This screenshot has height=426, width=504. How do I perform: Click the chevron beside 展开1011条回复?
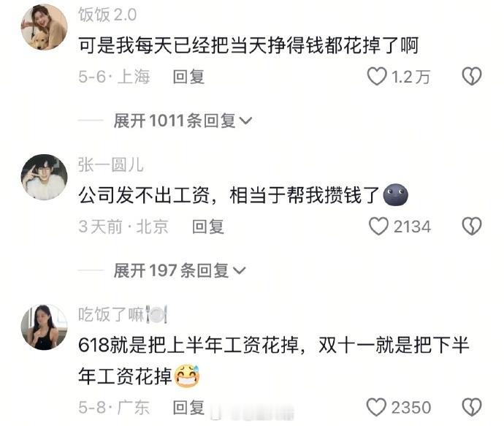pyautogui.click(x=246, y=121)
